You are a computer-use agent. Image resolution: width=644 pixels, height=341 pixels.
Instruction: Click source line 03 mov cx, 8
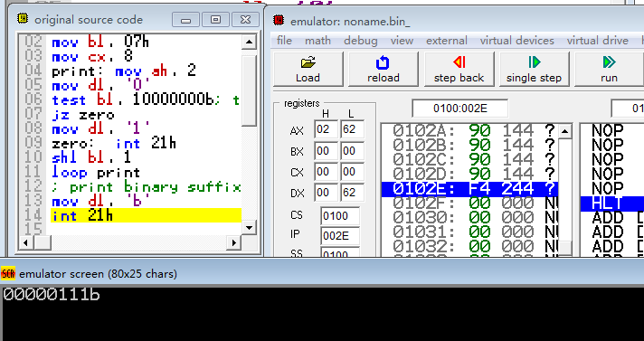pyautogui.click(x=91, y=56)
